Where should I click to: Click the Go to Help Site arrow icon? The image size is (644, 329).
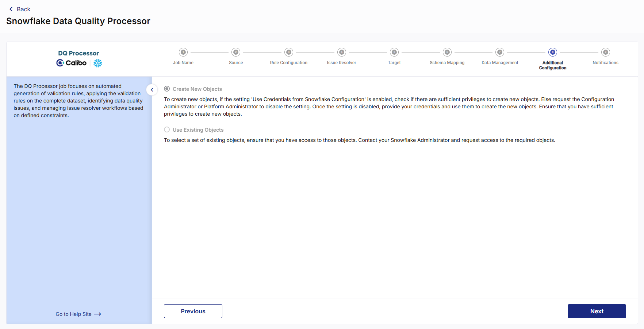(x=97, y=314)
